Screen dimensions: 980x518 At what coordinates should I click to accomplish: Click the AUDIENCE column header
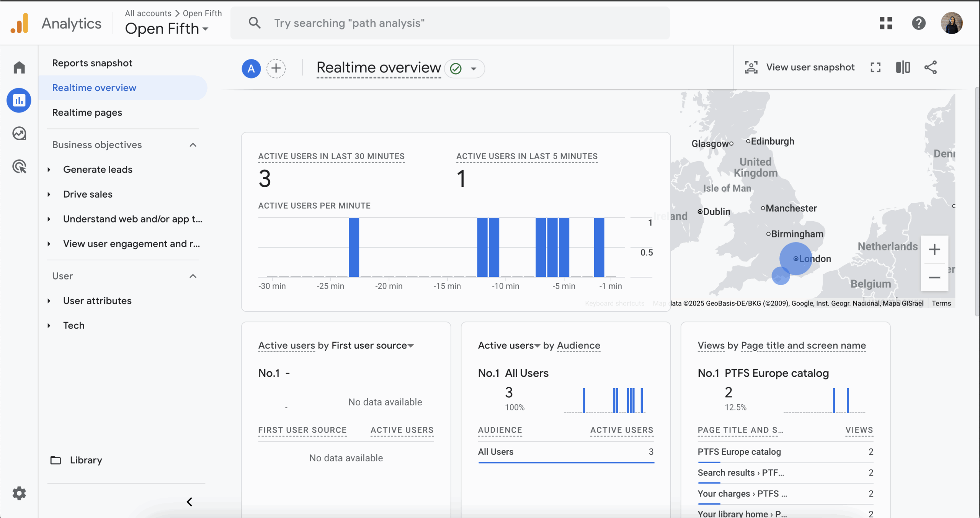[x=500, y=430]
